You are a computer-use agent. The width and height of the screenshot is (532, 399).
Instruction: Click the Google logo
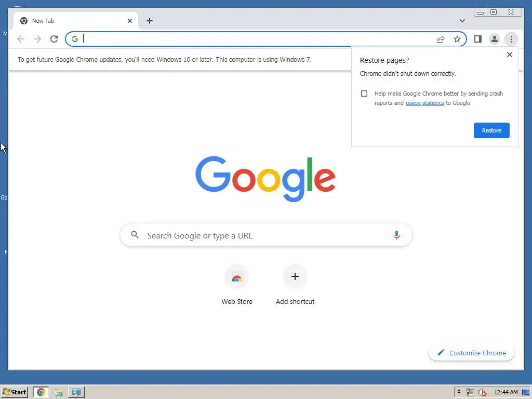(265, 179)
